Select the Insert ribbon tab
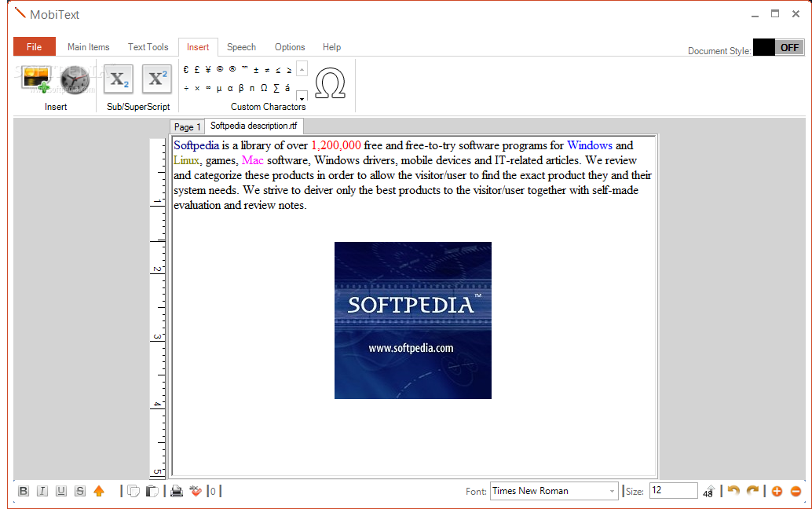The height and width of the screenshot is (509, 812). pyautogui.click(x=198, y=47)
